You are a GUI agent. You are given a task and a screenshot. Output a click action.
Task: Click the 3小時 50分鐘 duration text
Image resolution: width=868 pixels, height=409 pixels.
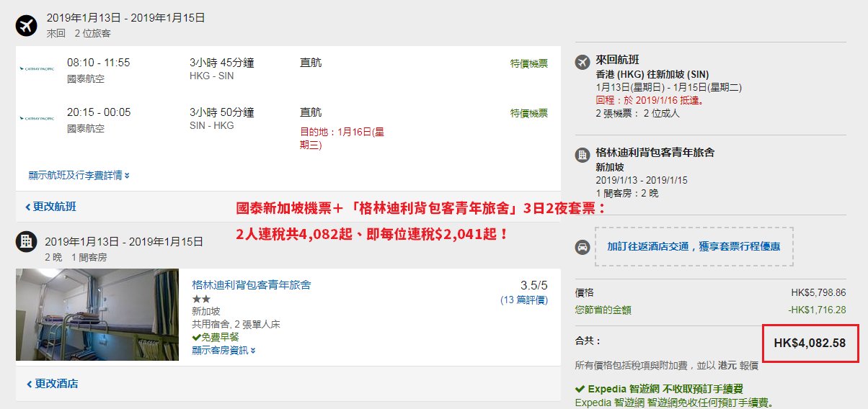click(x=222, y=112)
